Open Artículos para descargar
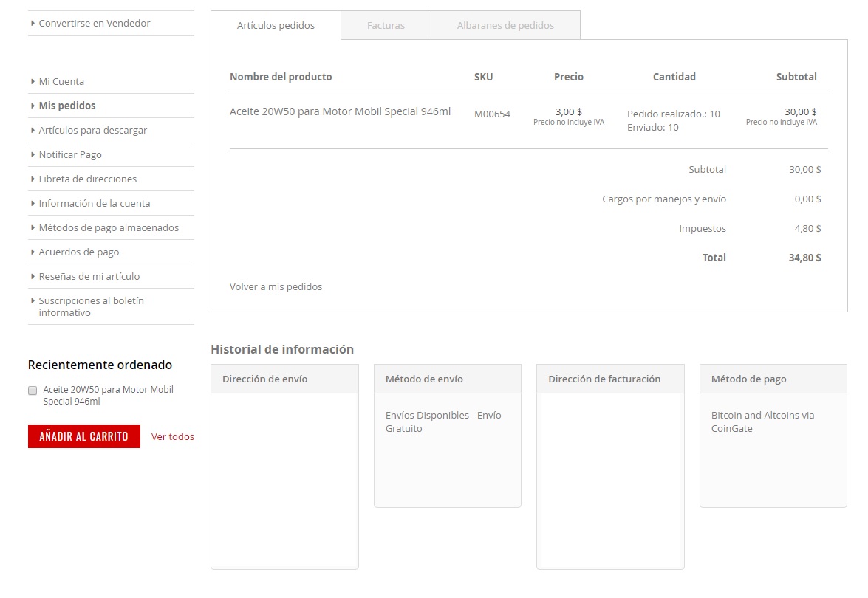Screen dimensions: 868x598 (92, 130)
